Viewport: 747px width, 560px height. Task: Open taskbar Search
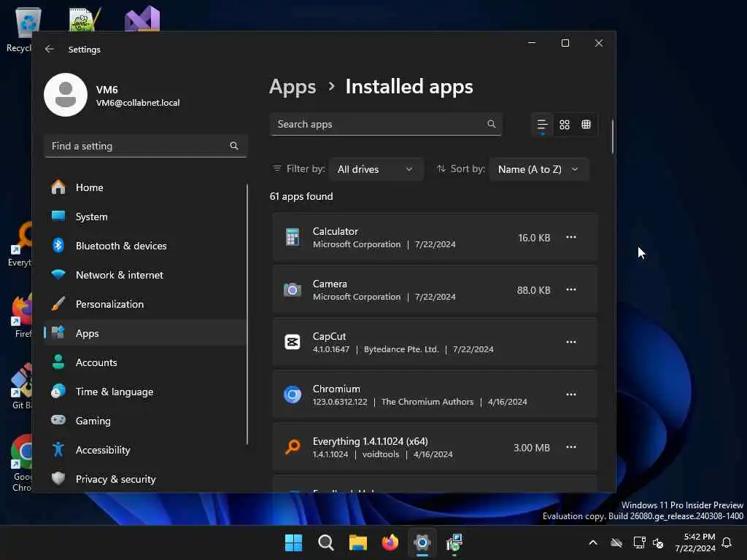pyautogui.click(x=326, y=542)
